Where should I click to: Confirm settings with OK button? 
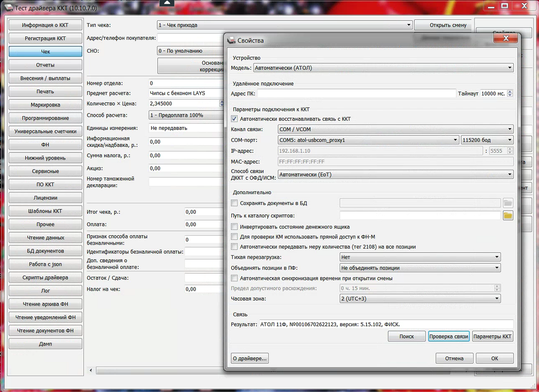495,358
